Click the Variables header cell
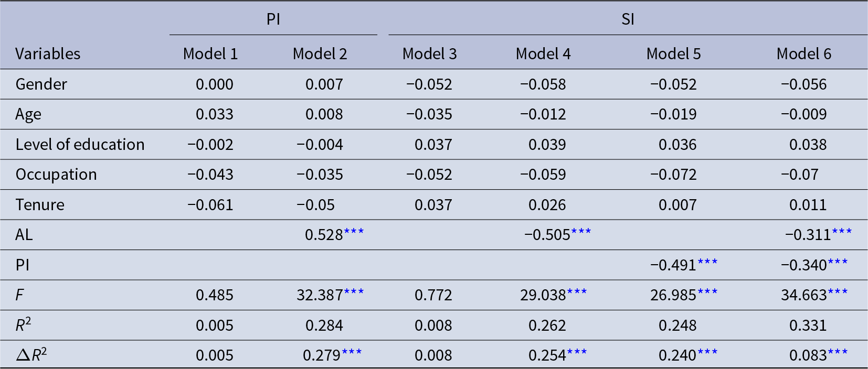 pos(48,54)
